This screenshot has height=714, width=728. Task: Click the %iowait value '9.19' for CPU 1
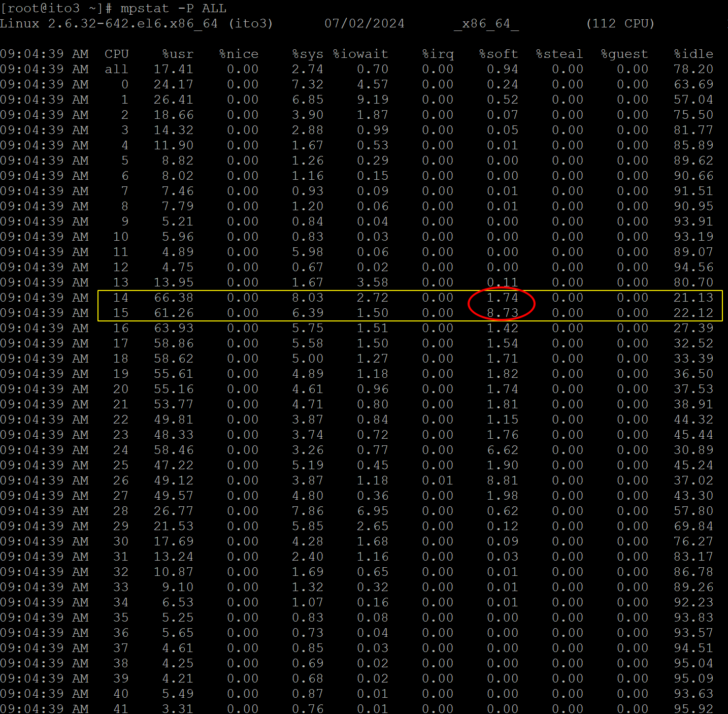(x=373, y=100)
